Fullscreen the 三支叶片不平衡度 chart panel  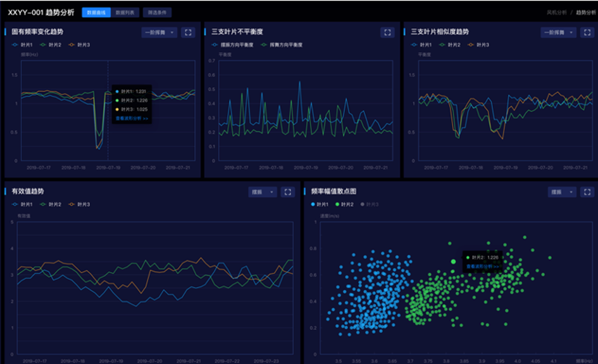click(x=387, y=32)
